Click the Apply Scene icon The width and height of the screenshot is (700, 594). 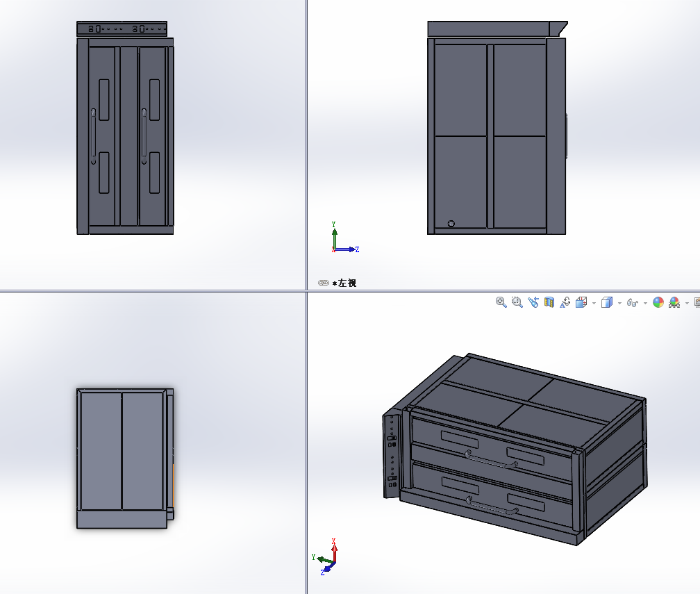[674, 302]
